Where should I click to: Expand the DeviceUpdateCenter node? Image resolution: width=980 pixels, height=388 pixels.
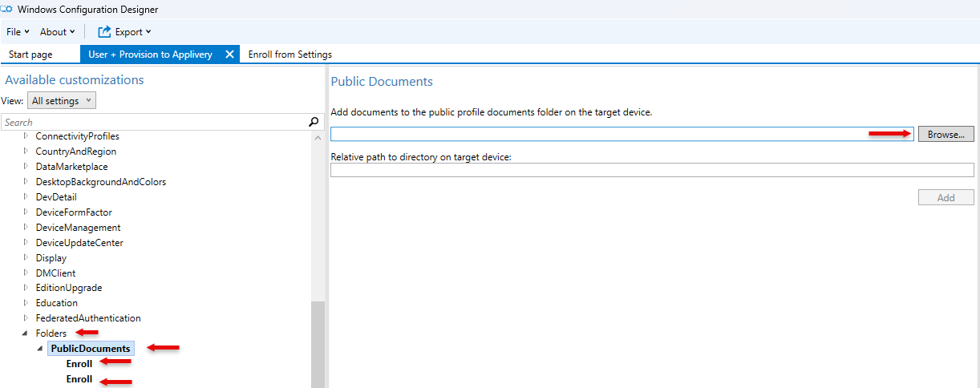(26, 243)
